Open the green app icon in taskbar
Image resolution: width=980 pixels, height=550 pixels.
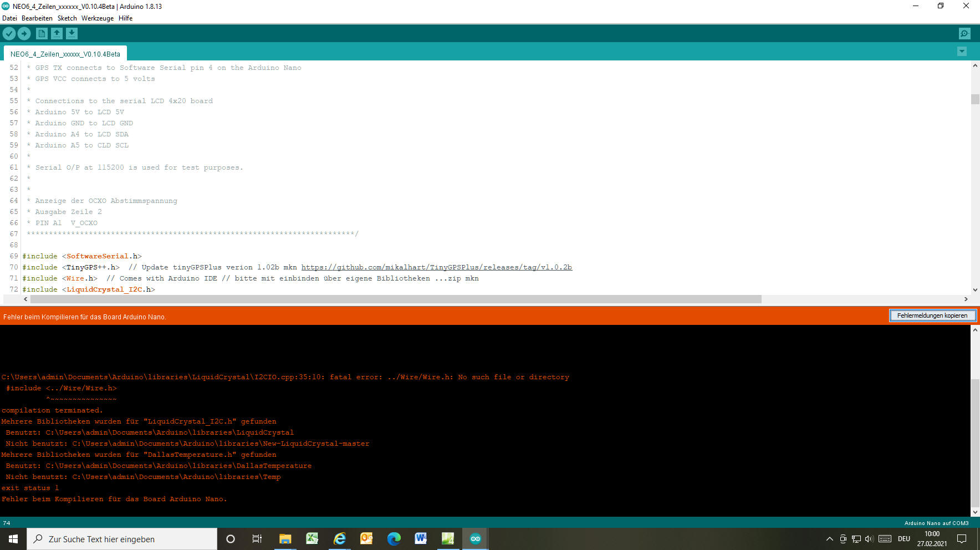tap(448, 539)
